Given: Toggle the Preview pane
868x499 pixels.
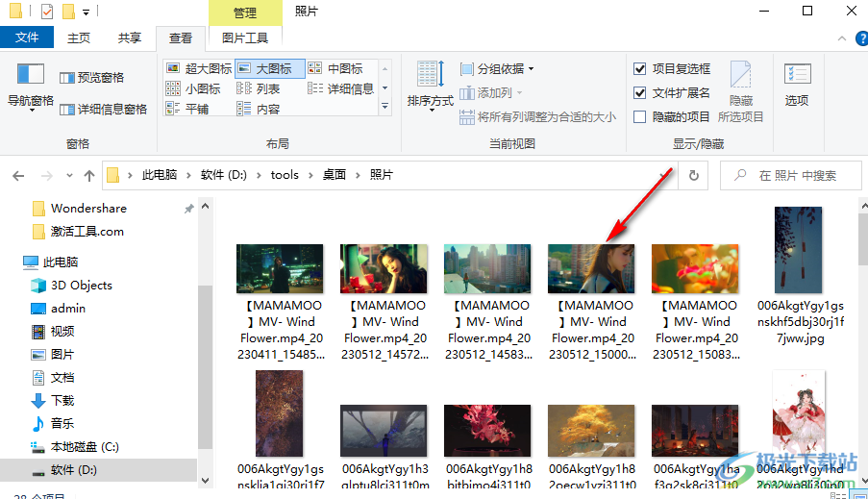Looking at the screenshot, I should point(92,78).
